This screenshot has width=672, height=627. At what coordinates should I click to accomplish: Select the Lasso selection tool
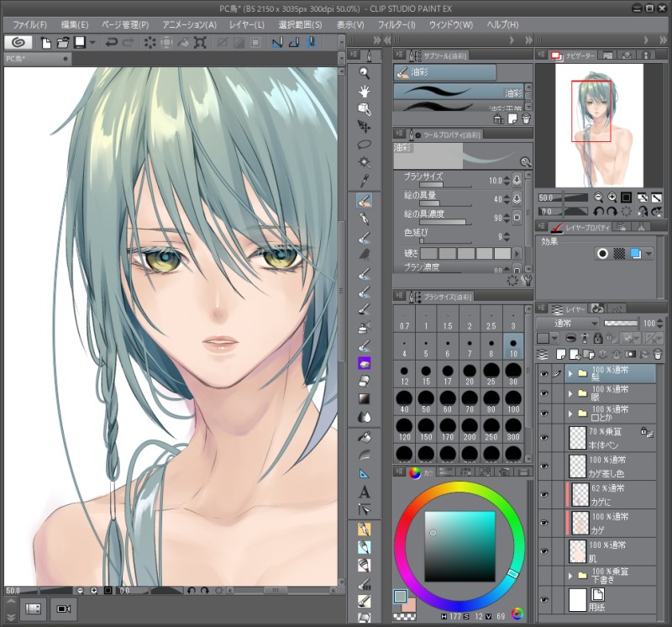[x=364, y=145]
